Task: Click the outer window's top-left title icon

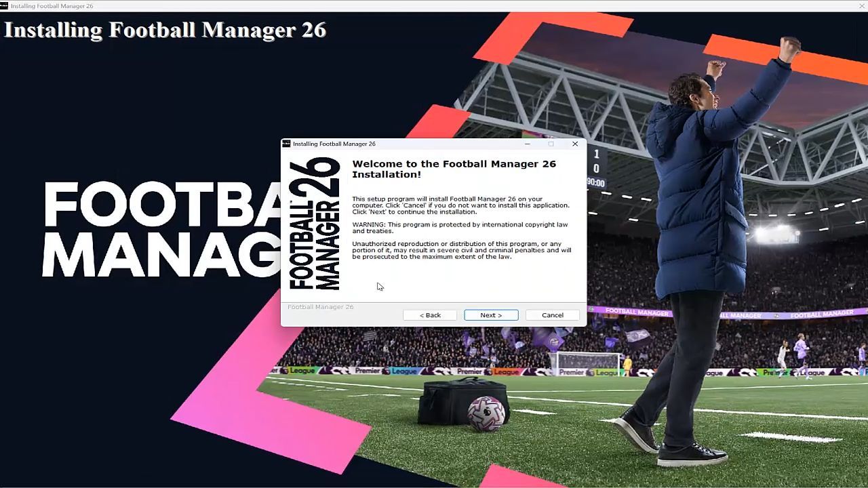Action: (4, 5)
